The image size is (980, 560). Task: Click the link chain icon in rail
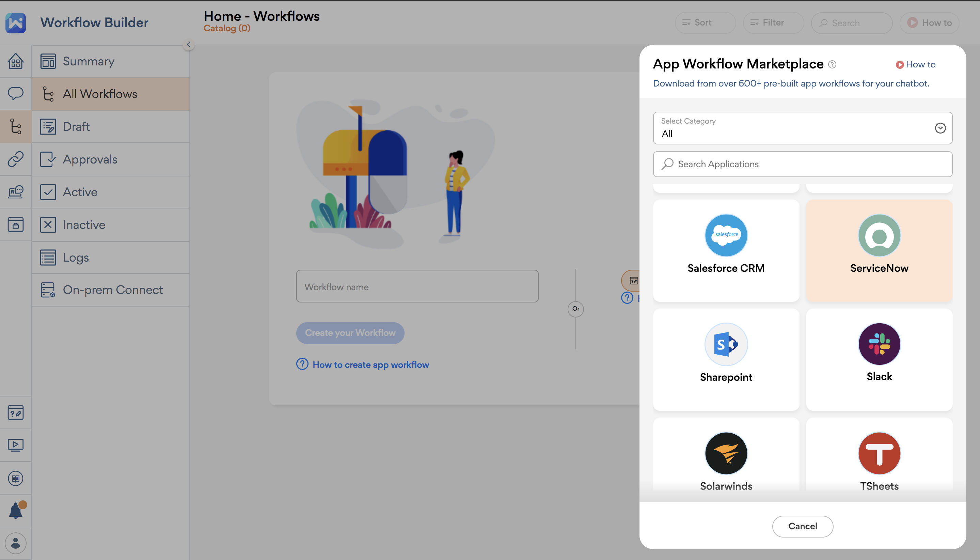pyautogui.click(x=15, y=159)
